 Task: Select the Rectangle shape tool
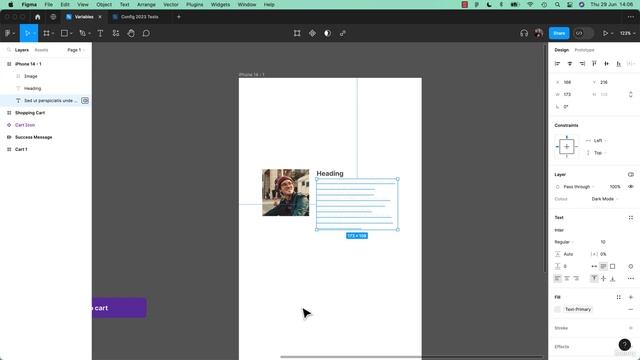pyautogui.click(x=64, y=33)
